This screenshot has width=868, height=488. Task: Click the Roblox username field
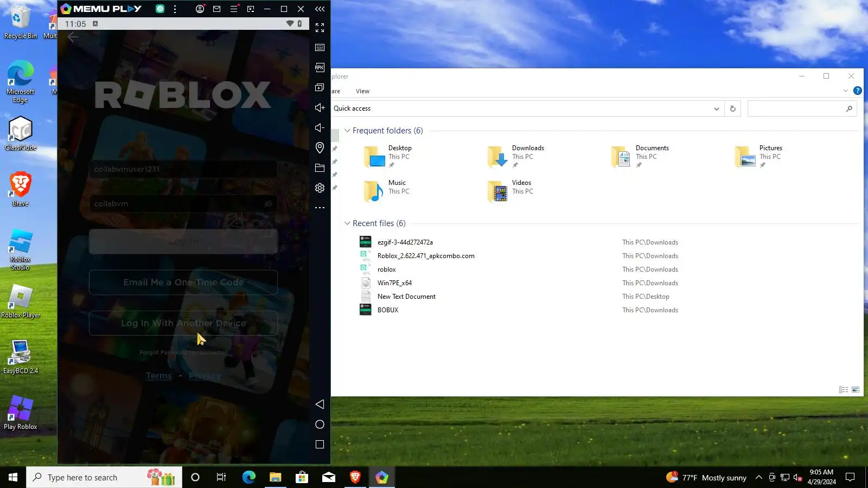click(183, 169)
